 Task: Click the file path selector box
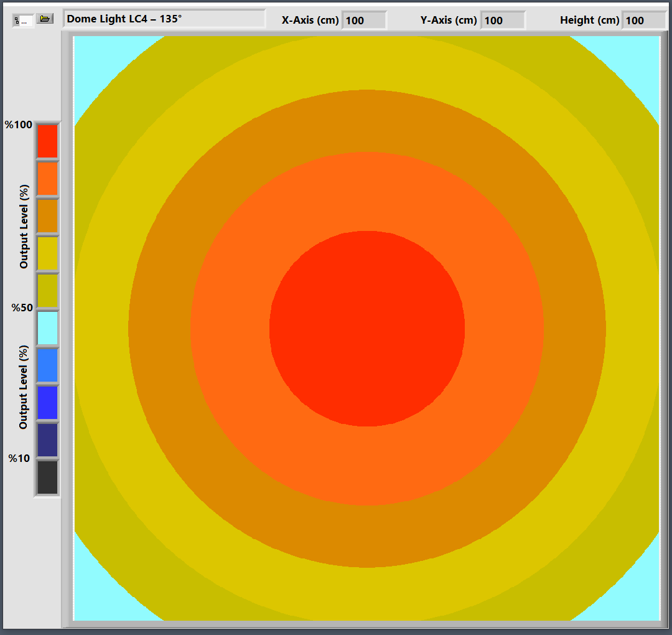(23, 21)
